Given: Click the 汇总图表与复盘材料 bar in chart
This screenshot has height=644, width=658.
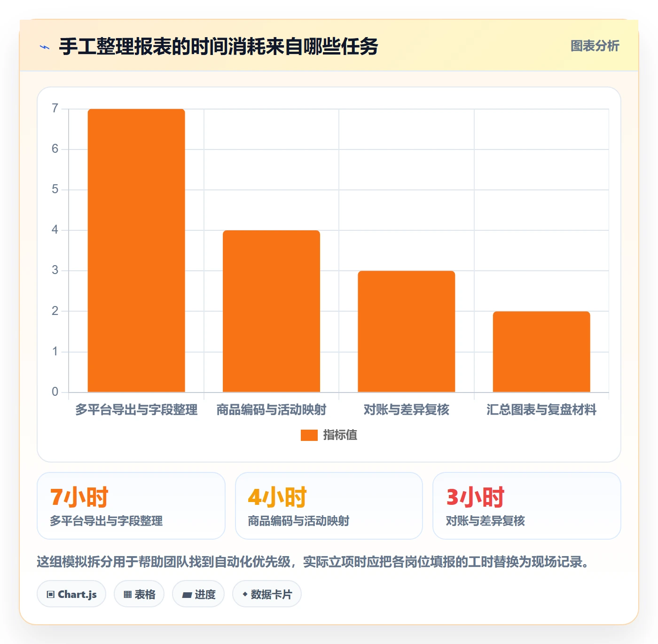Looking at the screenshot, I should pos(541,352).
